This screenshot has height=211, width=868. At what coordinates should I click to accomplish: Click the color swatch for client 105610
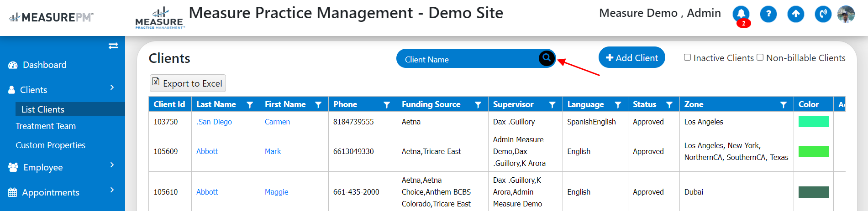point(813,192)
